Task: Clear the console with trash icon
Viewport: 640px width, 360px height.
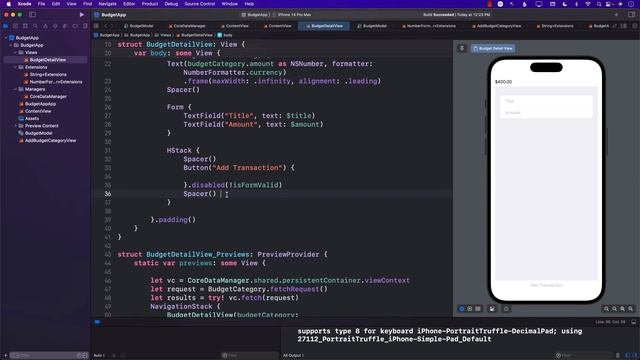Action: pyautogui.click(x=618, y=356)
